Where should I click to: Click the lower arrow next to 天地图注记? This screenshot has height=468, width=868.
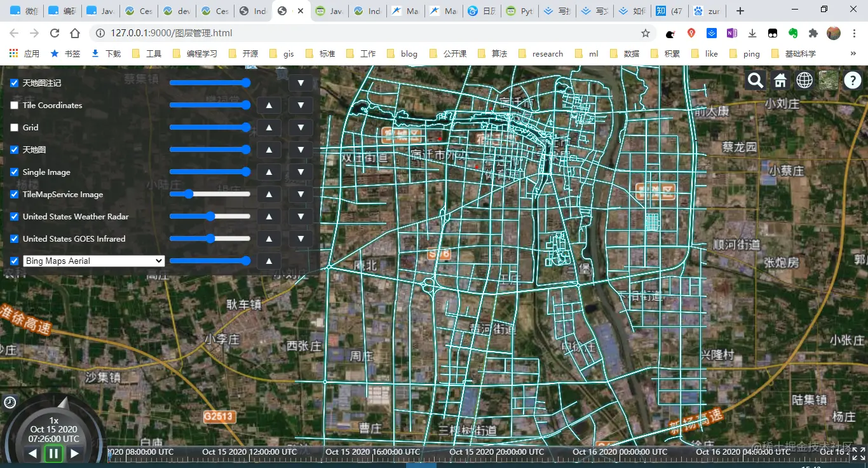point(300,83)
